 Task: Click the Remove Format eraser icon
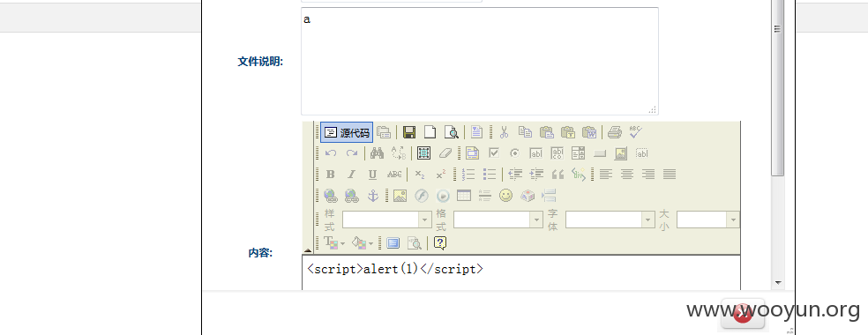pyautogui.click(x=445, y=153)
